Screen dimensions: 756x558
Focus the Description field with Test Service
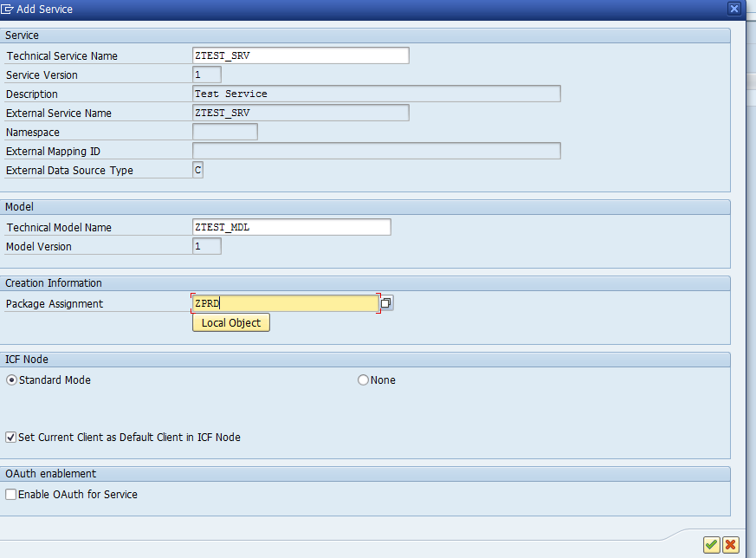tap(376, 94)
